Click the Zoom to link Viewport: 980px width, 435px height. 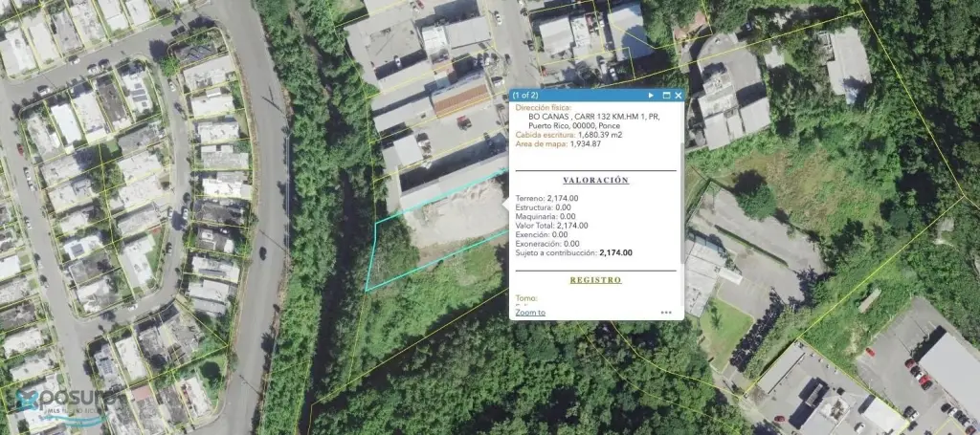click(530, 312)
